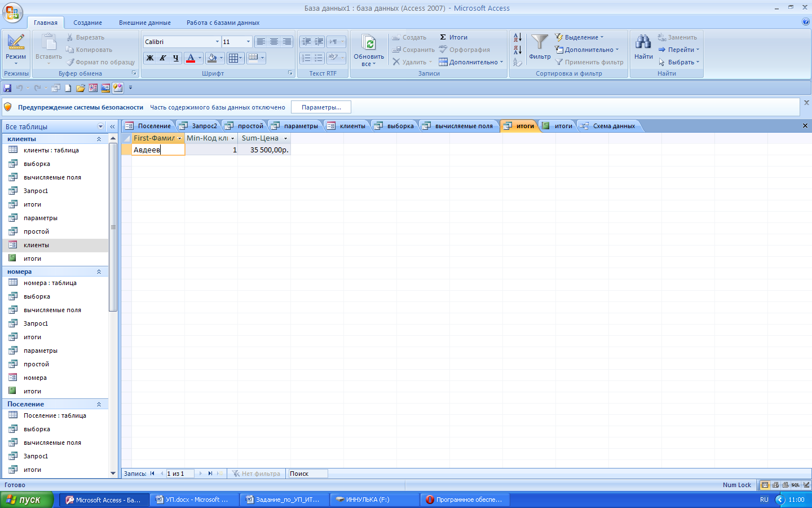
Task: Toggle the Фильтр funnel button
Action: coord(540,47)
